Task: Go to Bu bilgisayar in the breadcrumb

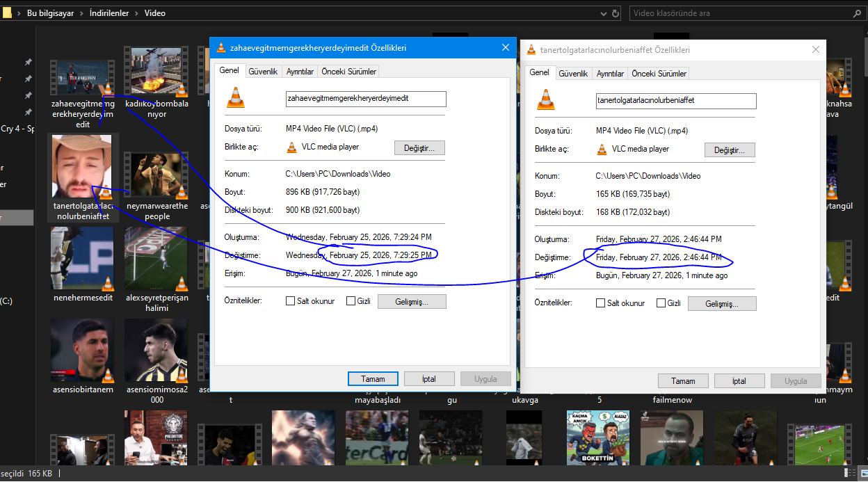Action: point(50,13)
